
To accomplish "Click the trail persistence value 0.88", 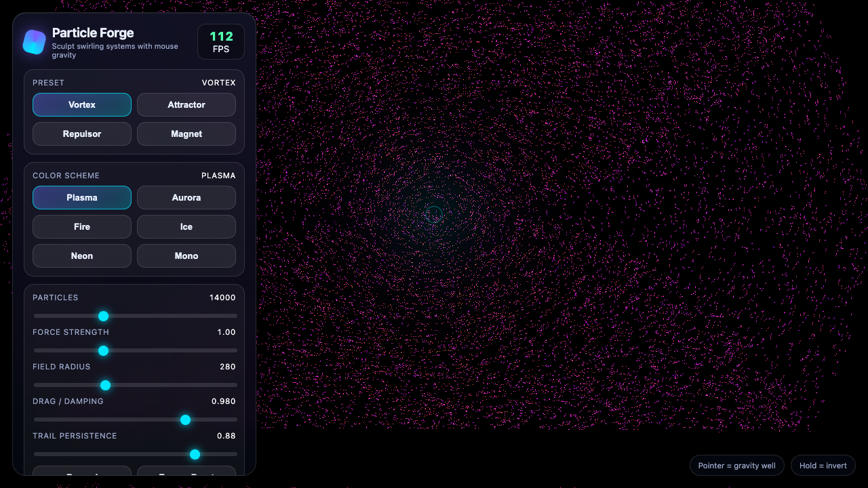I will tap(226, 436).
